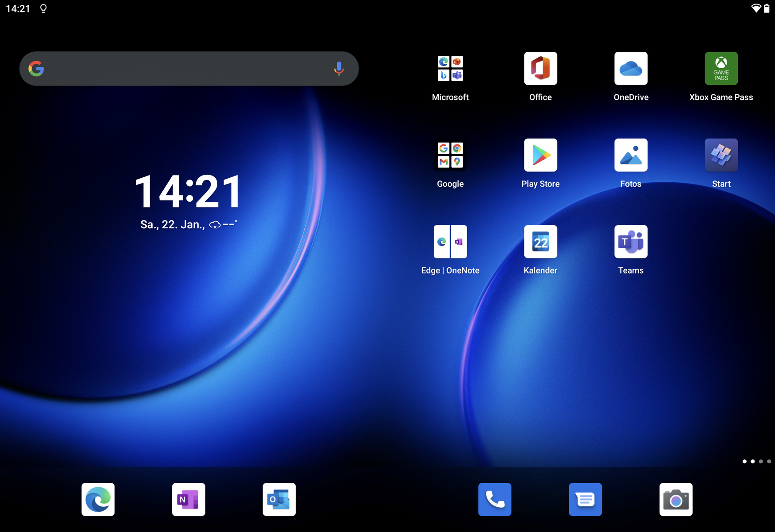Image resolution: width=775 pixels, height=532 pixels.
Task: Tap the status bar clock 14:21
Action: point(18,8)
